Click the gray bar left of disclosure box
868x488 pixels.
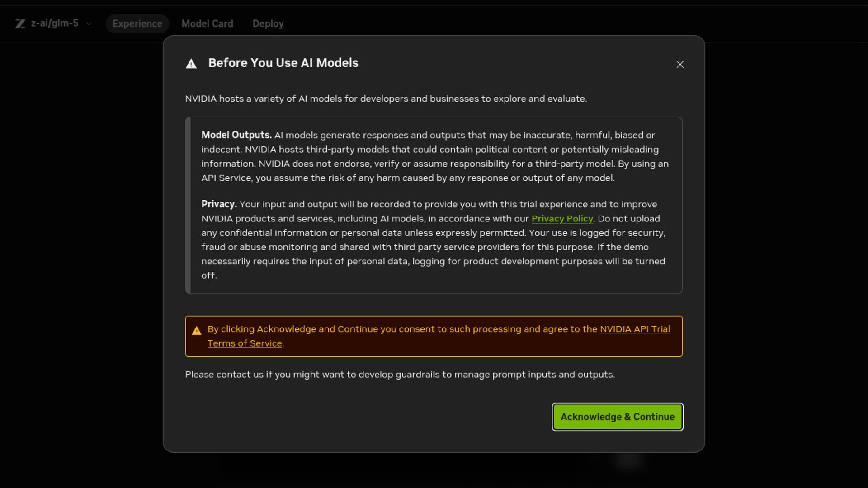(188, 206)
